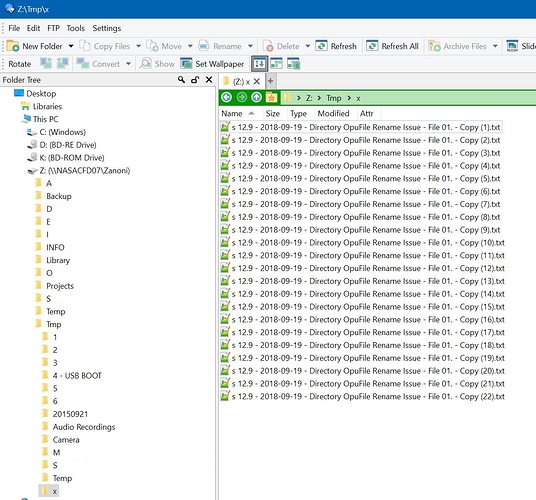Click the Refresh All button
The image size is (536, 500).
coord(392,46)
